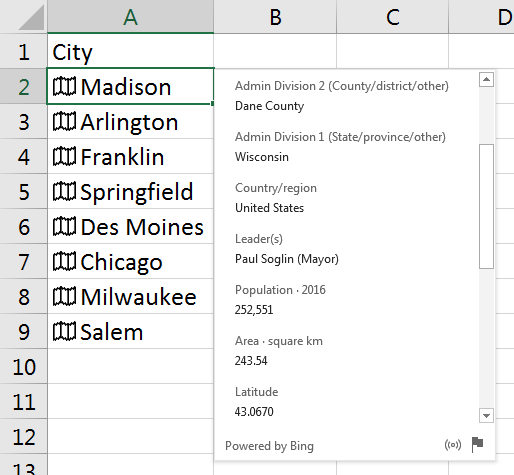Click the Powered by Bing text
Viewport: 514px width, 475px height.
(x=269, y=446)
